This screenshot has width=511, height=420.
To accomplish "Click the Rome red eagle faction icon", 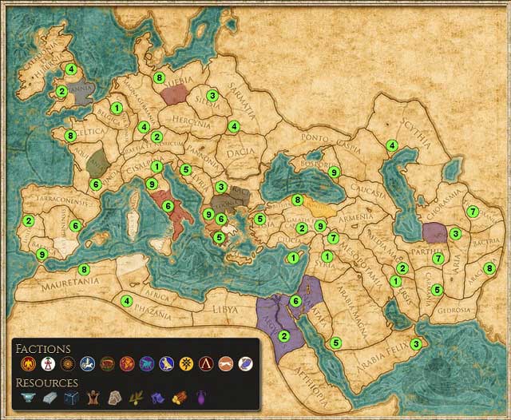I will pos(28,364).
